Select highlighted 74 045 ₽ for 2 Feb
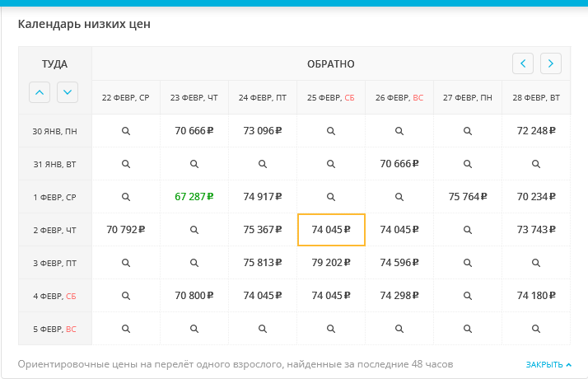The width and height of the screenshot is (588, 379). (331, 230)
